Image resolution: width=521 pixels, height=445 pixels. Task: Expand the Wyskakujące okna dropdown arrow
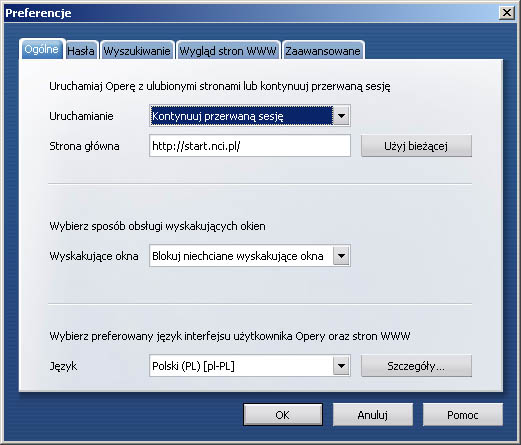click(341, 256)
